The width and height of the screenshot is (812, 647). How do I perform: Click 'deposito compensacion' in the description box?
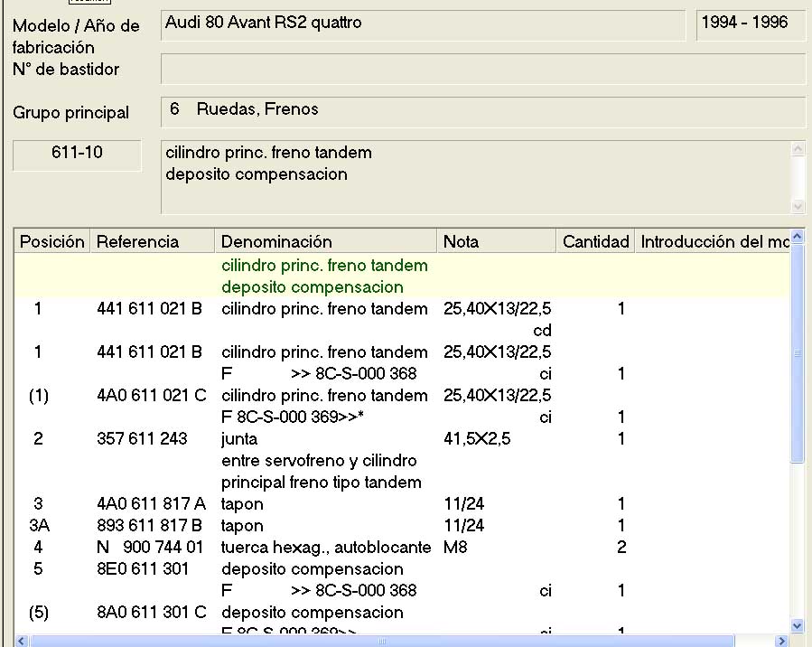click(257, 174)
